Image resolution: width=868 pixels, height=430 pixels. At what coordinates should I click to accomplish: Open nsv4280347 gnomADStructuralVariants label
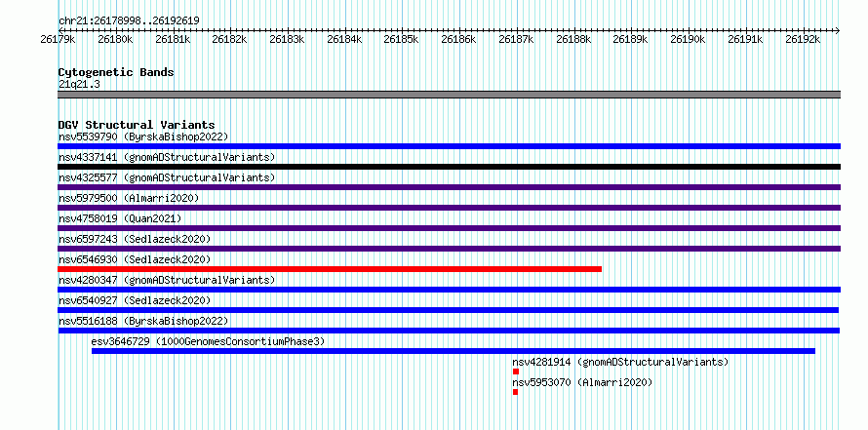tap(167, 280)
